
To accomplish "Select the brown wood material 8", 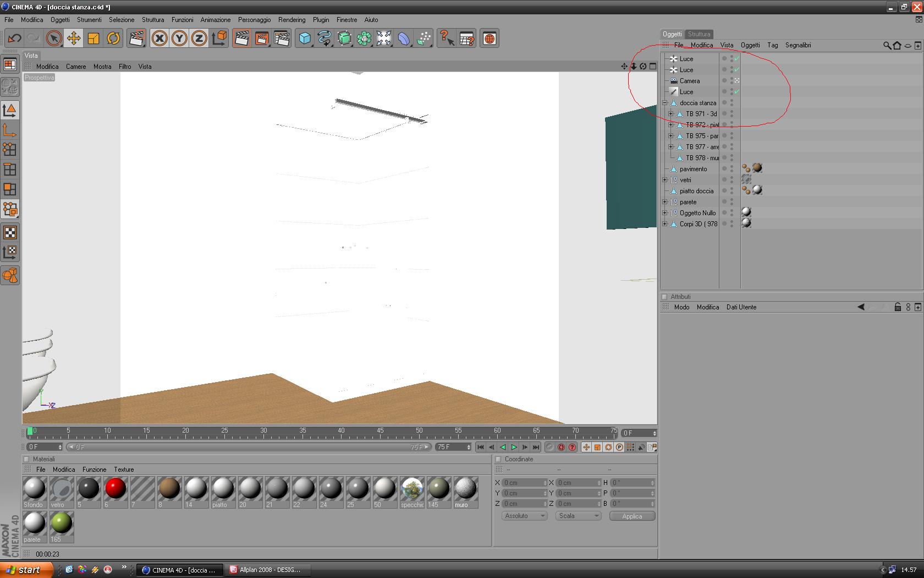I will (x=169, y=492).
